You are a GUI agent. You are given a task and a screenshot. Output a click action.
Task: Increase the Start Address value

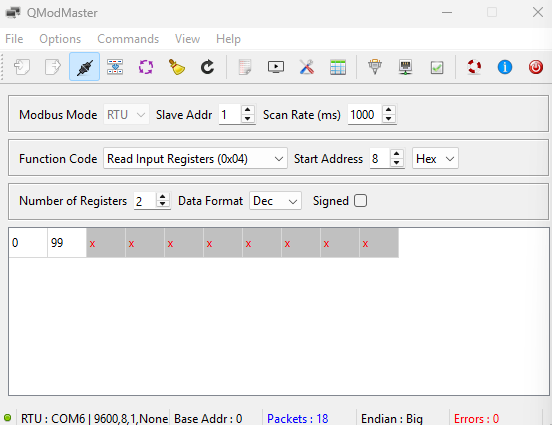pos(397,154)
